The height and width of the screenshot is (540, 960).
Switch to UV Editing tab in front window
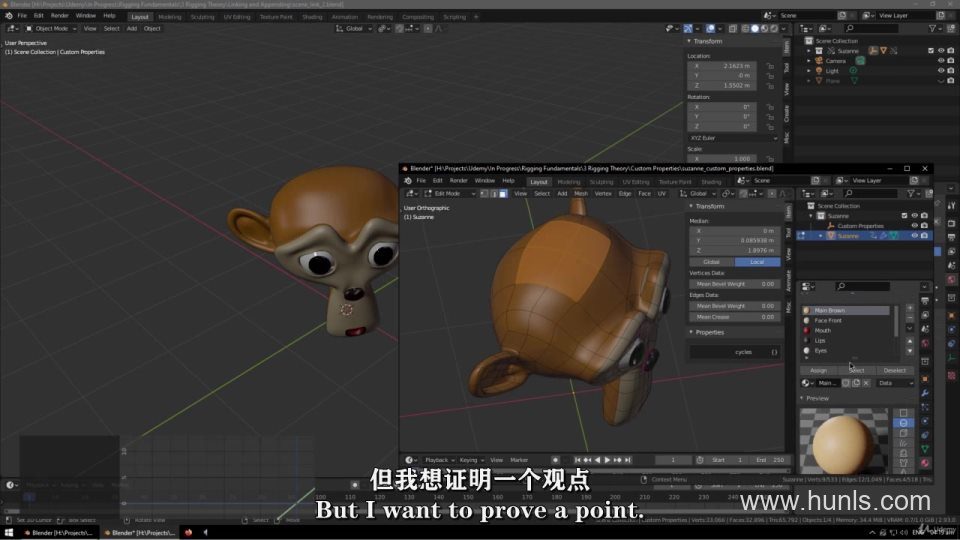click(x=636, y=182)
